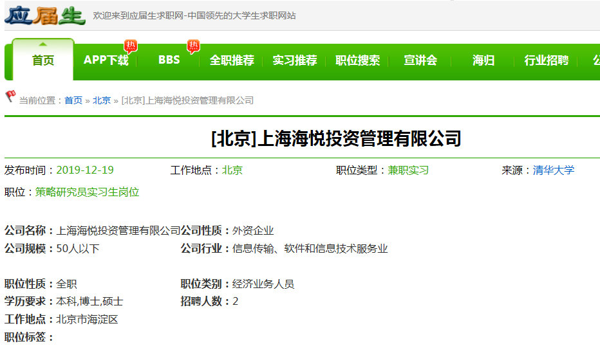Click the 招聘人数 value 2
The image size is (600, 364).
tap(236, 301)
